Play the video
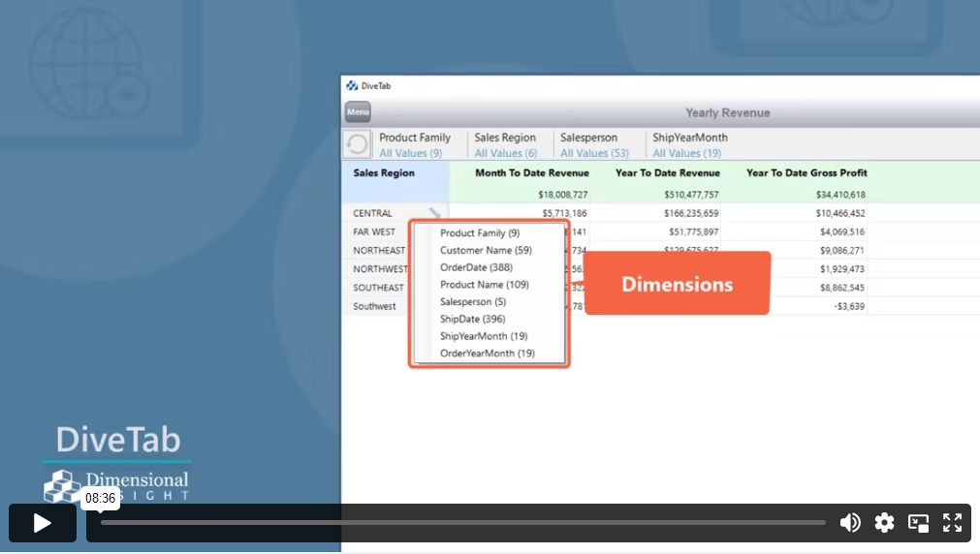Image resolution: width=980 pixels, height=554 pixels. pyautogui.click(x=42, y=523)
